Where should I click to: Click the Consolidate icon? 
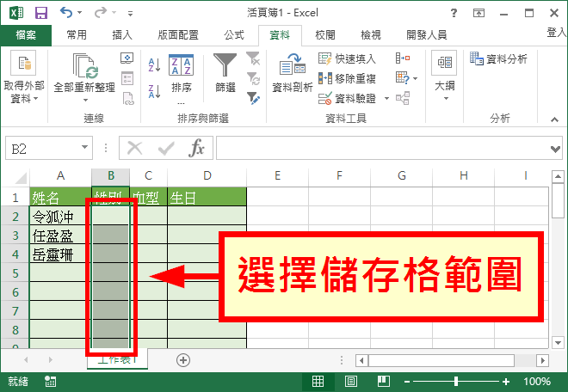(403, 58)
